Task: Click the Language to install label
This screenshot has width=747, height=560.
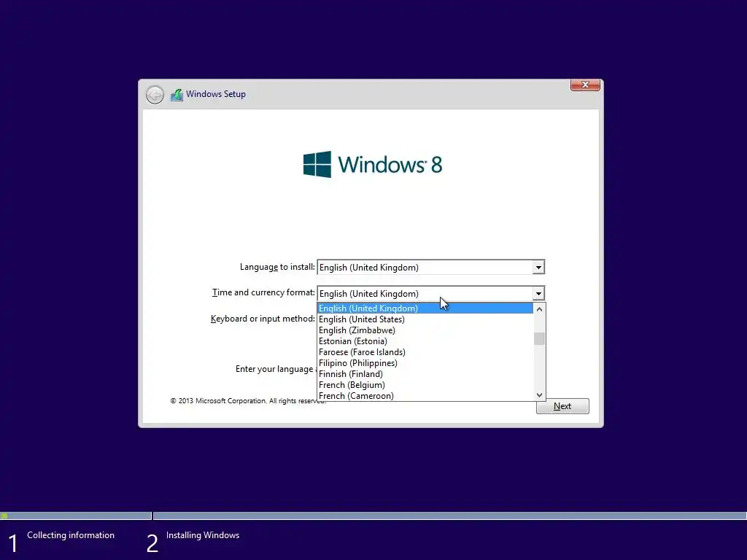Action: (277, 267)
